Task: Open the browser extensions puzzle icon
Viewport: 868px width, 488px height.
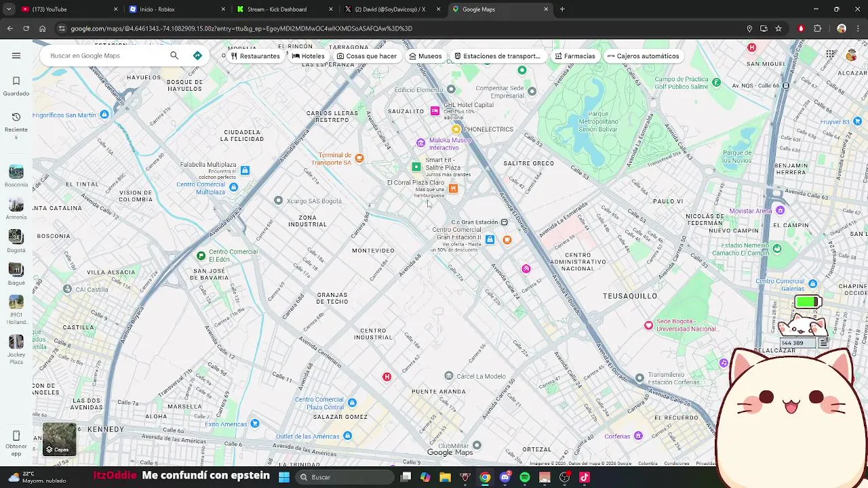Action: tap(817, 28)
